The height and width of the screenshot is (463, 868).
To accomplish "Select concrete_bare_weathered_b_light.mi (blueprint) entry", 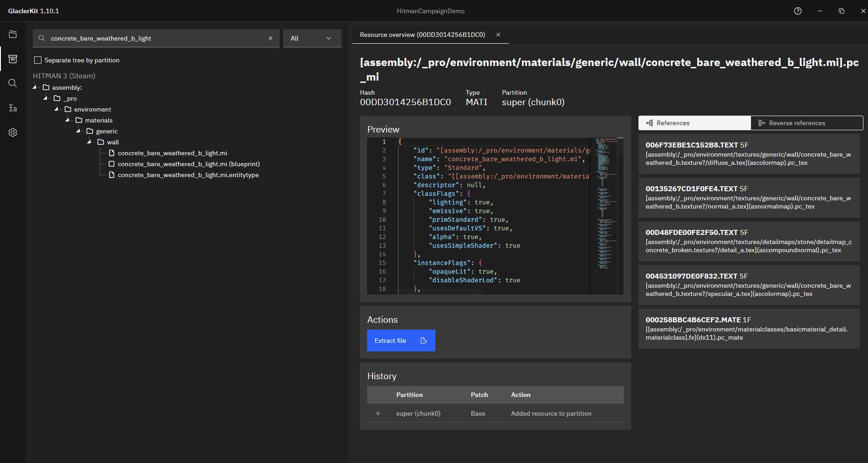I will pos(189,164).
